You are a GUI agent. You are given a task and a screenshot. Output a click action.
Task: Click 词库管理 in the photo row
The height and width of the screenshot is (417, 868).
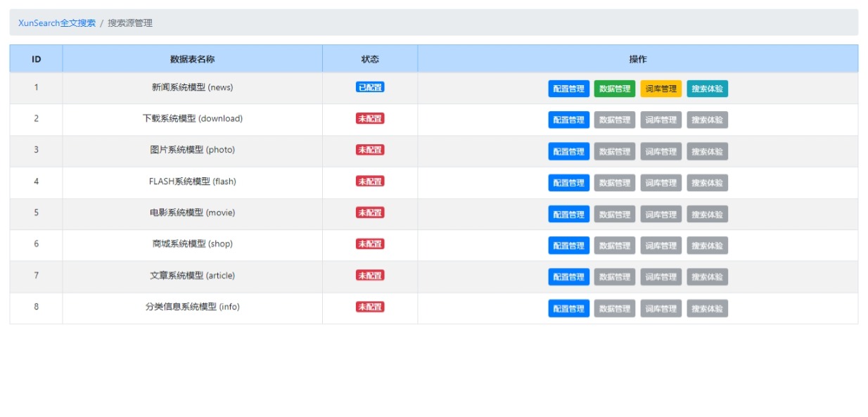(661, 151)
